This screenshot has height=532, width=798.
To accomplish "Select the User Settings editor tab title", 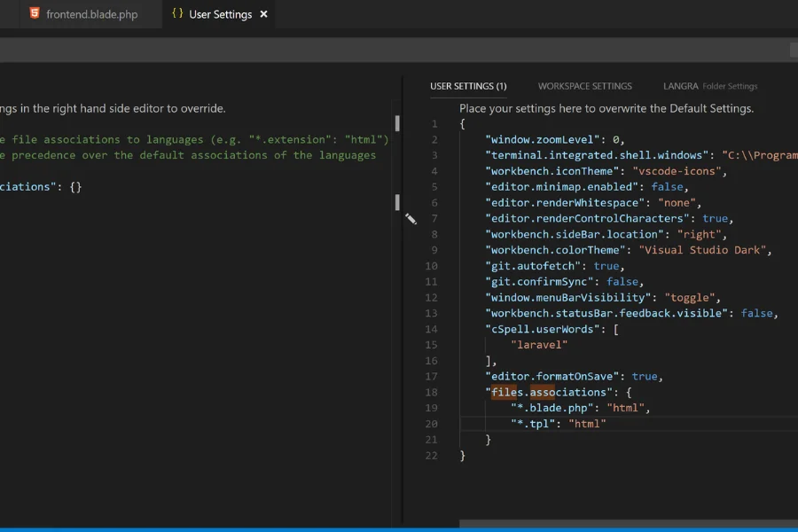I will tap(220, 14).
